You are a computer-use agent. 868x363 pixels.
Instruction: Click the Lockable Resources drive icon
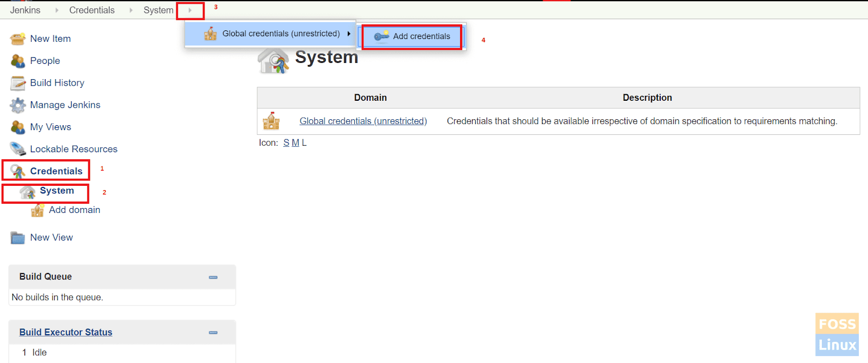pos(18,149)
